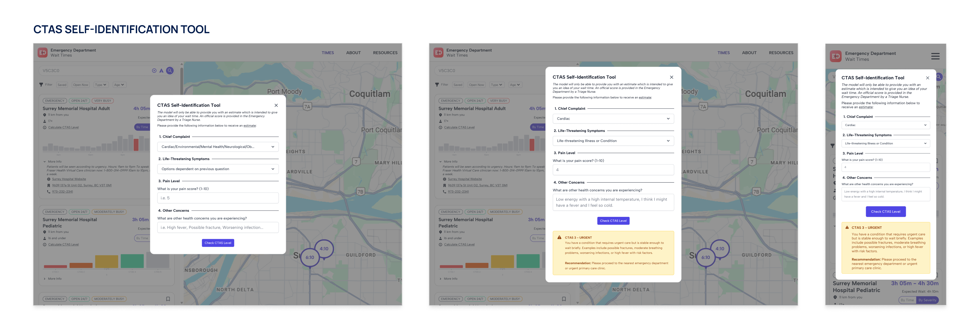Open Chief Complaint dropdown in left mockup dialog

[x=218, y=147]
